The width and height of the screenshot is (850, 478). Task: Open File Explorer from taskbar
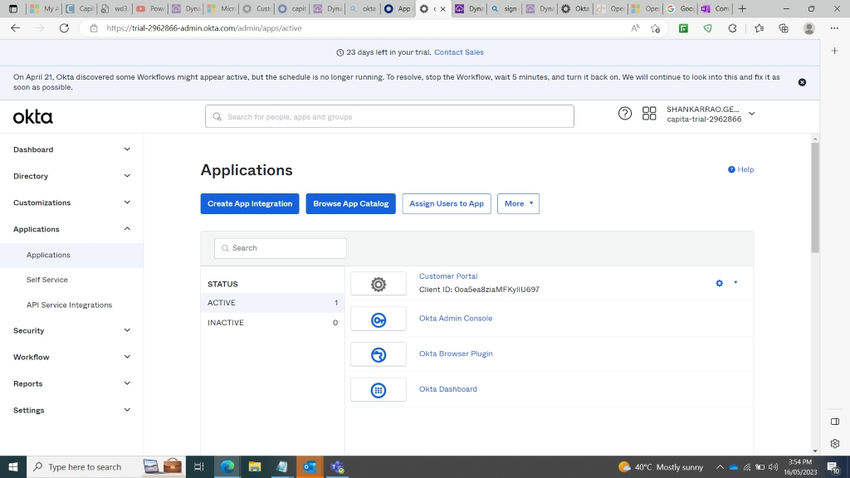click(x=254, y=467)
